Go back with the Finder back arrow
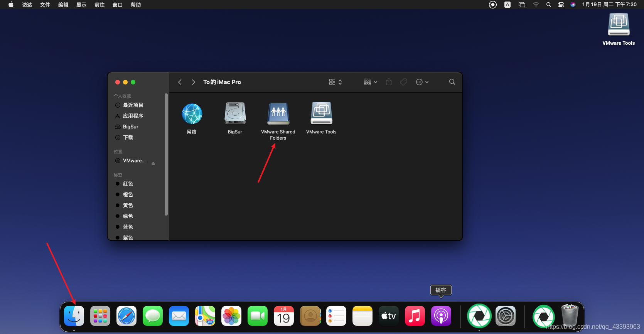Viewport: 644px width, 334px height. (180, 82)
